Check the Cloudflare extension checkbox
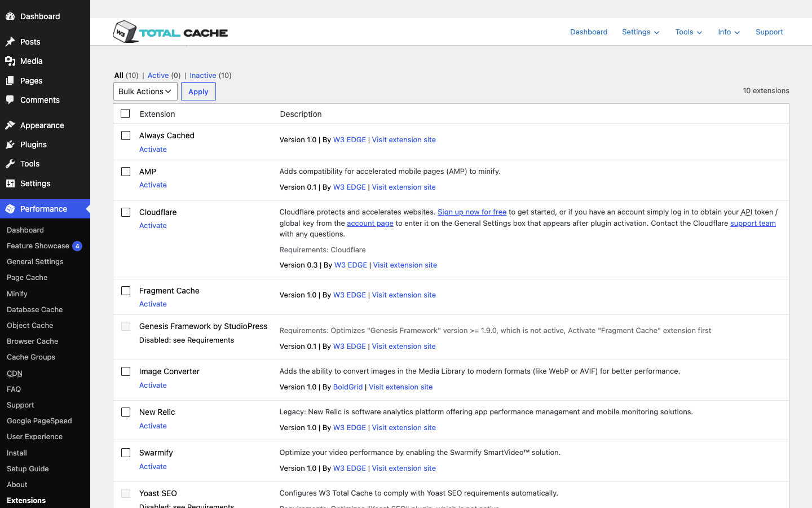 pyautogui.click(x=126, y=212)
